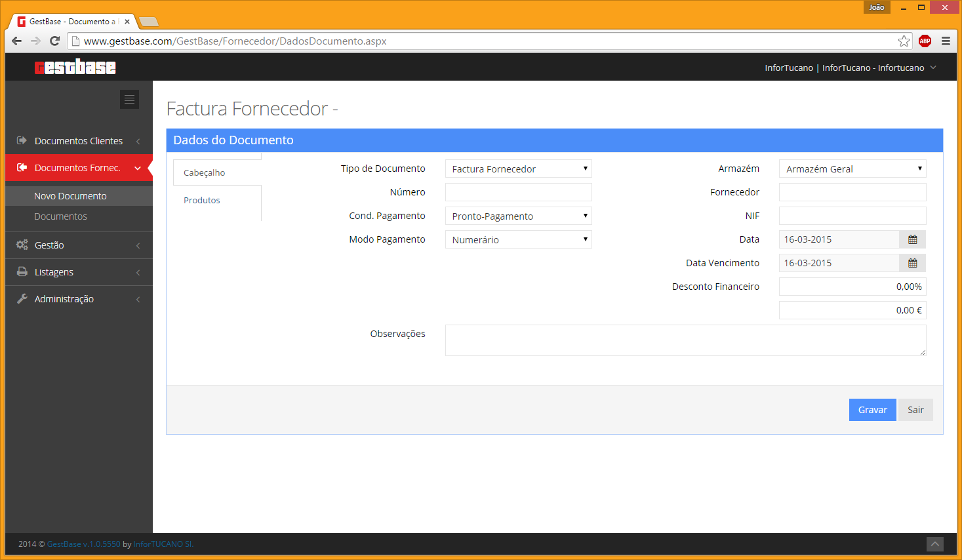Image resolution: width=962 pixels, height=560 pixels.
Task: Go forward in browser history
Action: (35, 41)
